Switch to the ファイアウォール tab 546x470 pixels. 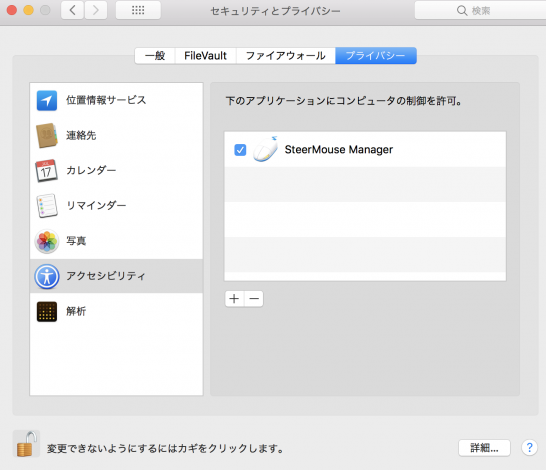click(x=286, y=56)
